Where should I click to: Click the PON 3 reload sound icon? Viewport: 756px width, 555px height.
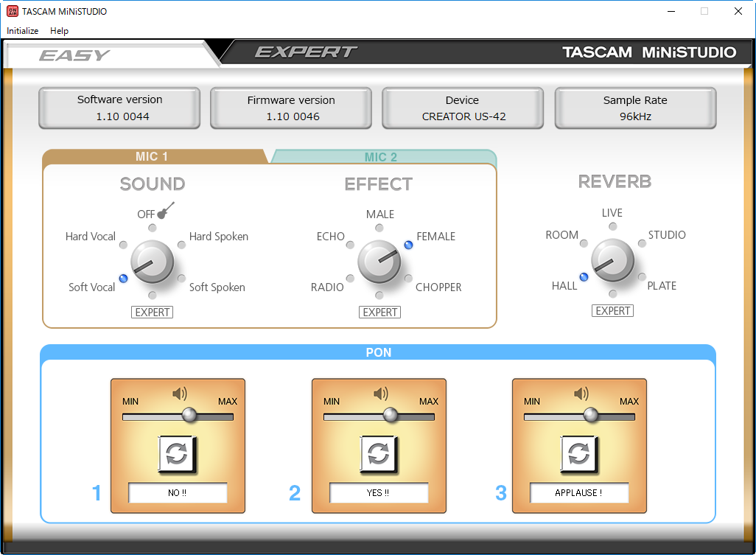point(578,454)
